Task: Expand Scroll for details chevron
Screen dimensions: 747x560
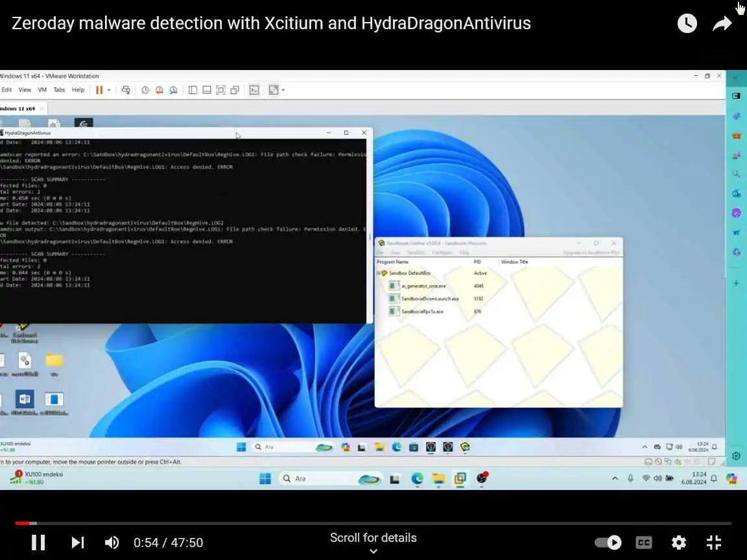Action: [x=373, y=552]
